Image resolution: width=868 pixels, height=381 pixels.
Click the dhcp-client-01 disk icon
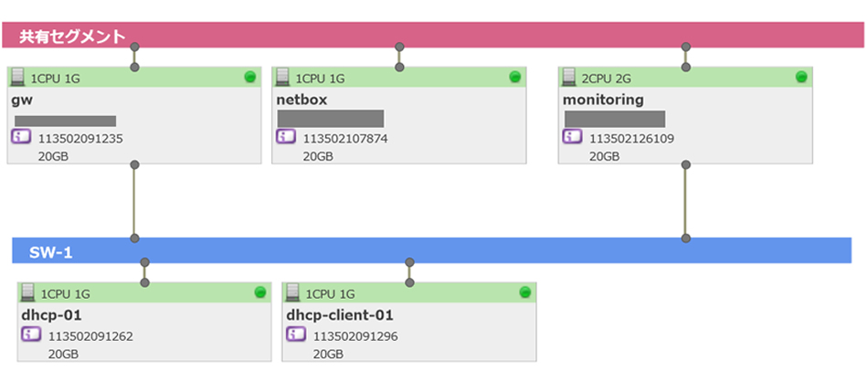pos(295,334)
